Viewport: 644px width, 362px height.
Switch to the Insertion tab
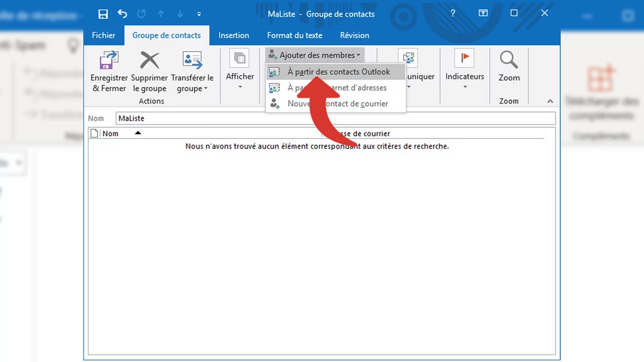point(233,35)
